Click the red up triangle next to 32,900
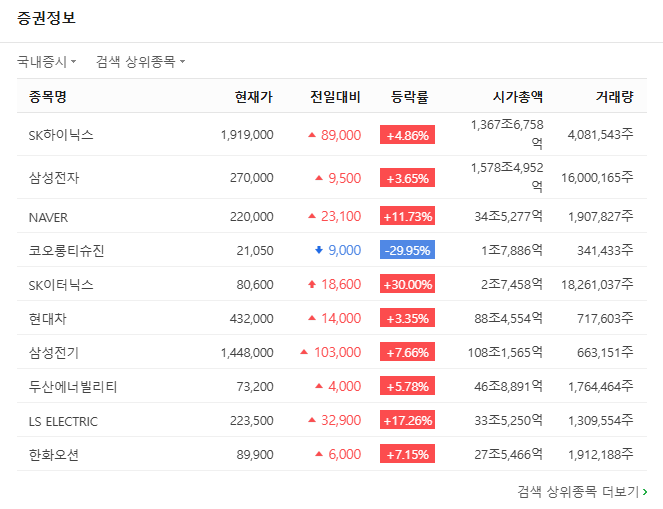The image size is (663, 509). click(x=312, y=420)
